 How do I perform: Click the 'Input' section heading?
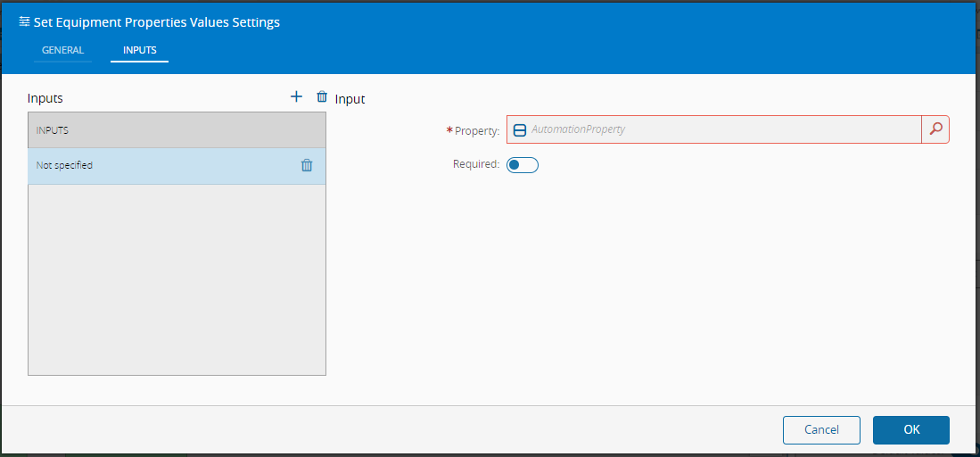(350, 99)
